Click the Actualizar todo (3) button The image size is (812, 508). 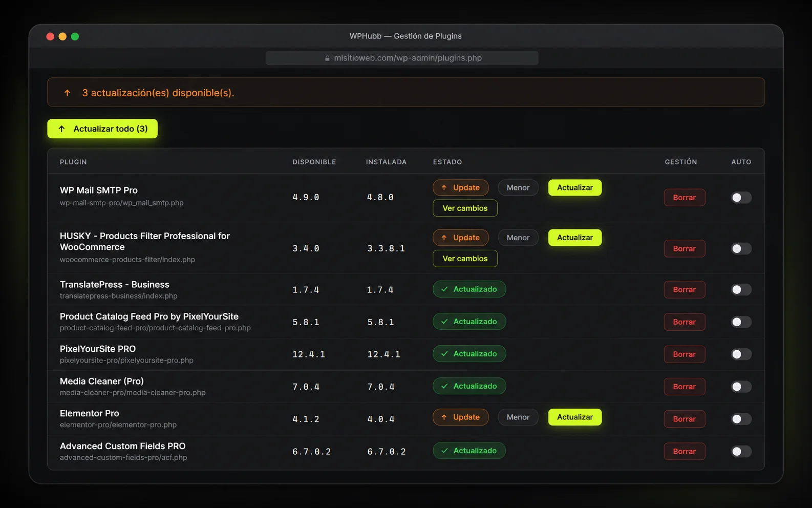click(102, 129)
